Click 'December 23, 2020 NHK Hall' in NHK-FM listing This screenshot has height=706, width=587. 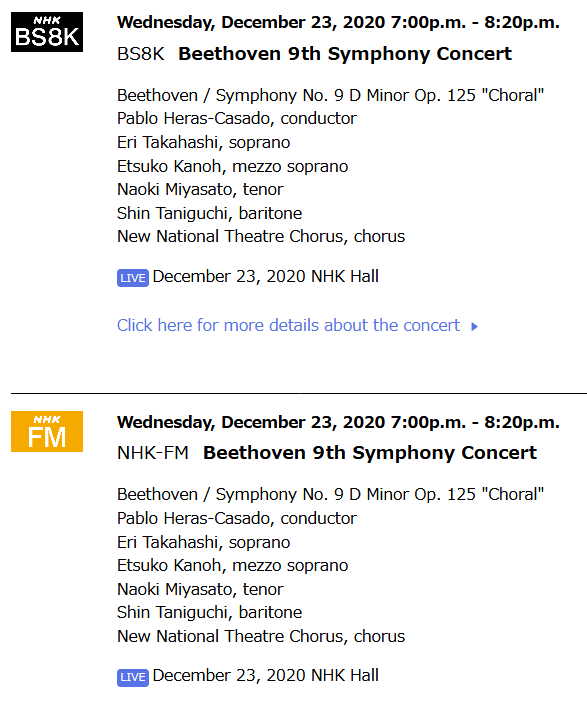[x=266, y=675]
